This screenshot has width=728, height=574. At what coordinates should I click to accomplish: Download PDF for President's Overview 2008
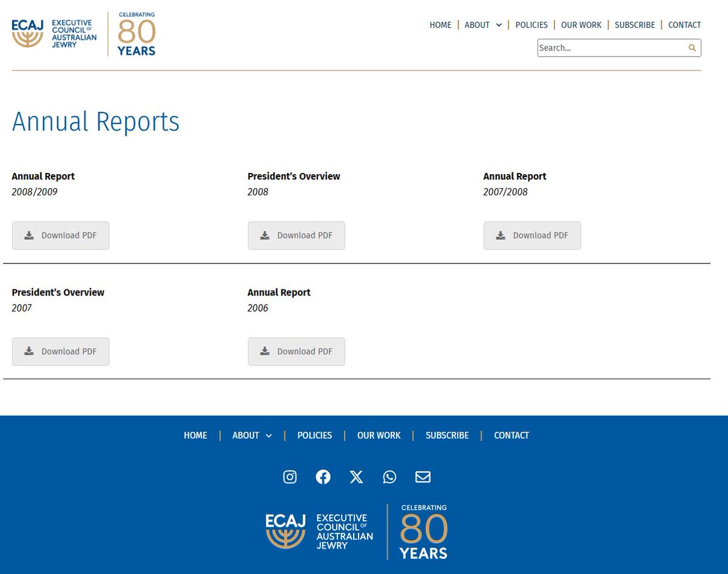point(296,235)
